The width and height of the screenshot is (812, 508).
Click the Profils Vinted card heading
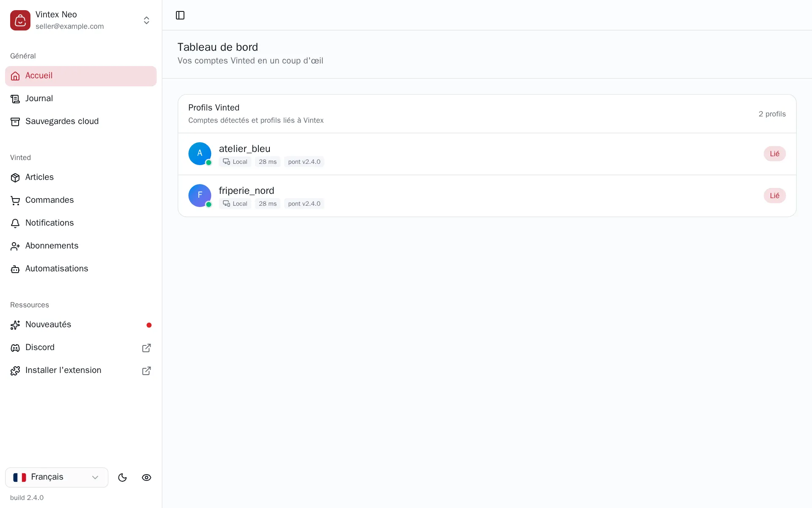tap(214, 108)
